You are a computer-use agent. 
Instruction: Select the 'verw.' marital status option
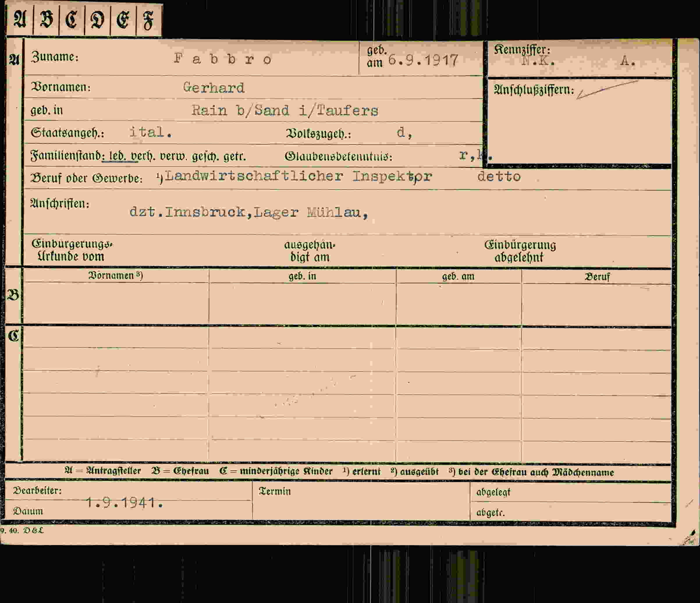click(174, 156)
